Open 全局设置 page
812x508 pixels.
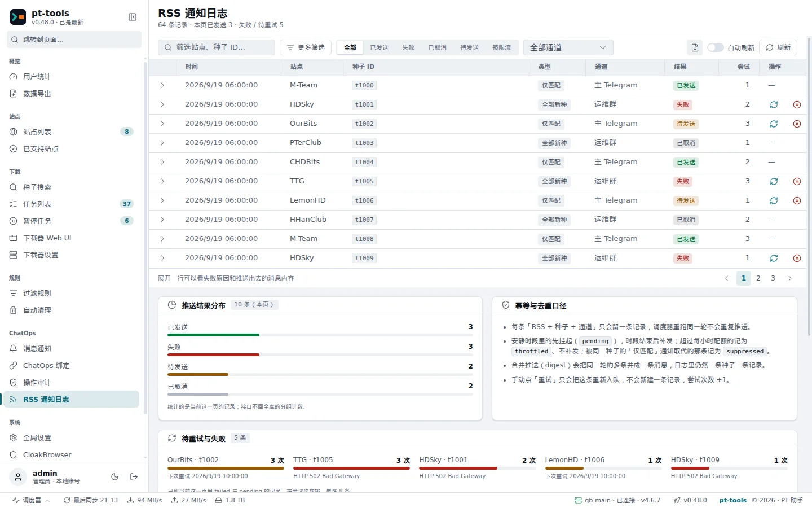tap(71, 438)
